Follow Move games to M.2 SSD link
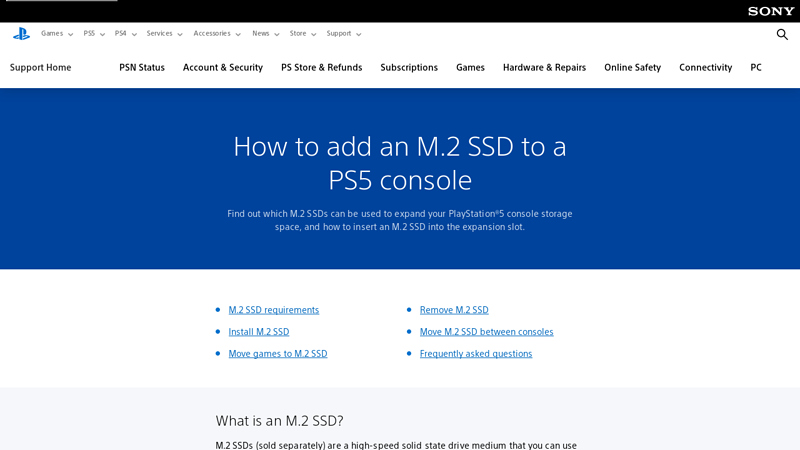Screen dimensions: 800x450 coord(278,354)
